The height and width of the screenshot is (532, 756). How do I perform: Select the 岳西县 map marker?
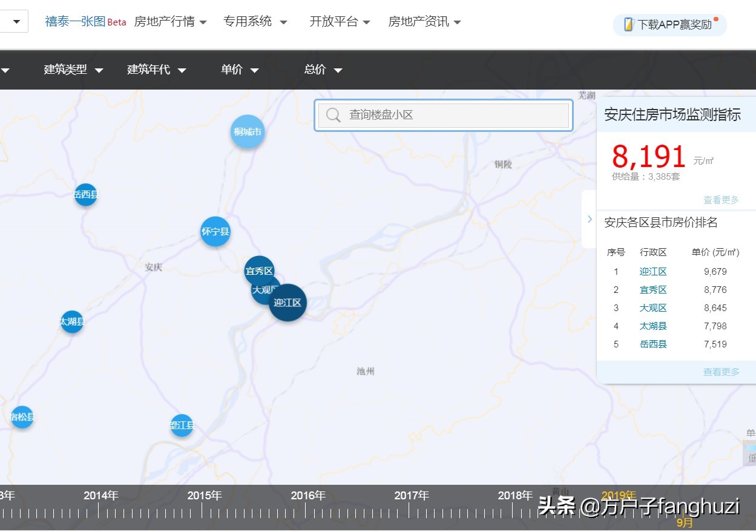[x=85, y=194]
